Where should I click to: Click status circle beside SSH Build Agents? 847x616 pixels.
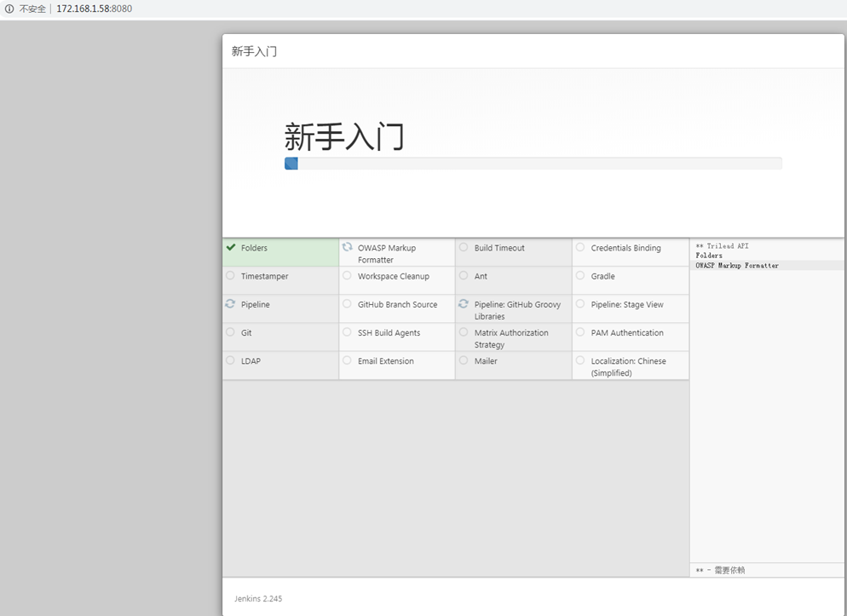pyautogui.click(x=347, y=332)
